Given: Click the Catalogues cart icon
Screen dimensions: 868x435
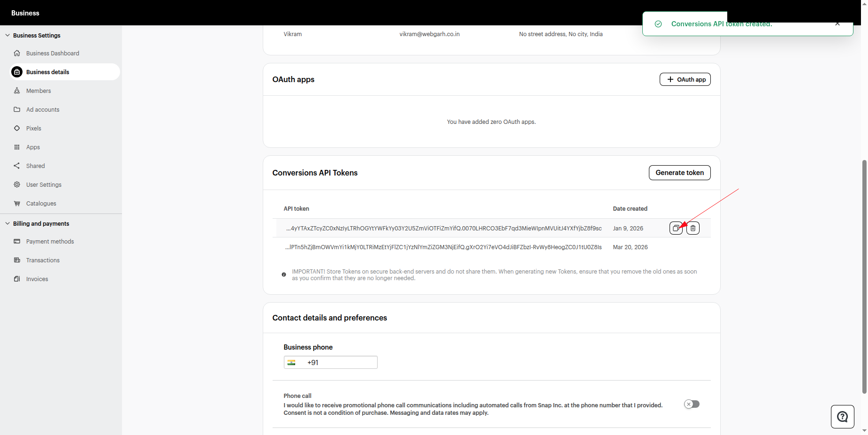Looking at the screenshot, I should [17, 203].
